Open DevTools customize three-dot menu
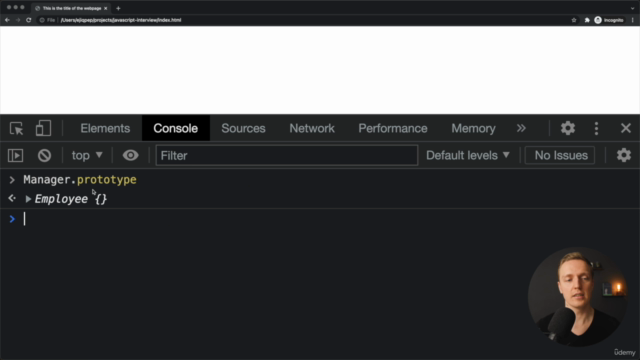The height and width of the screenshot is (360, 640). click(596, 128)
